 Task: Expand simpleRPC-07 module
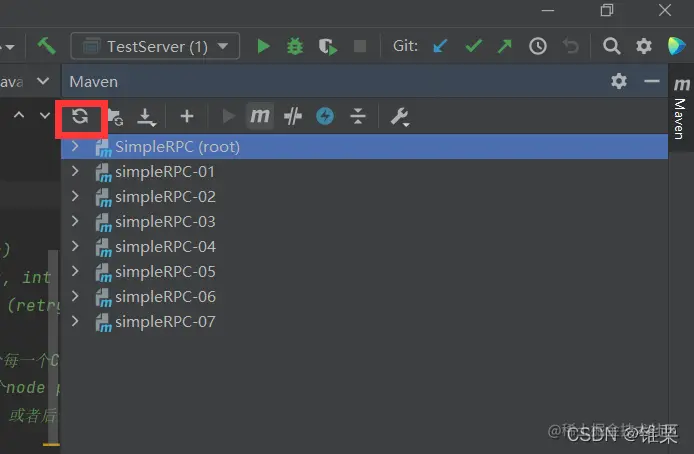pyautogui.click(x=75, y=321)
